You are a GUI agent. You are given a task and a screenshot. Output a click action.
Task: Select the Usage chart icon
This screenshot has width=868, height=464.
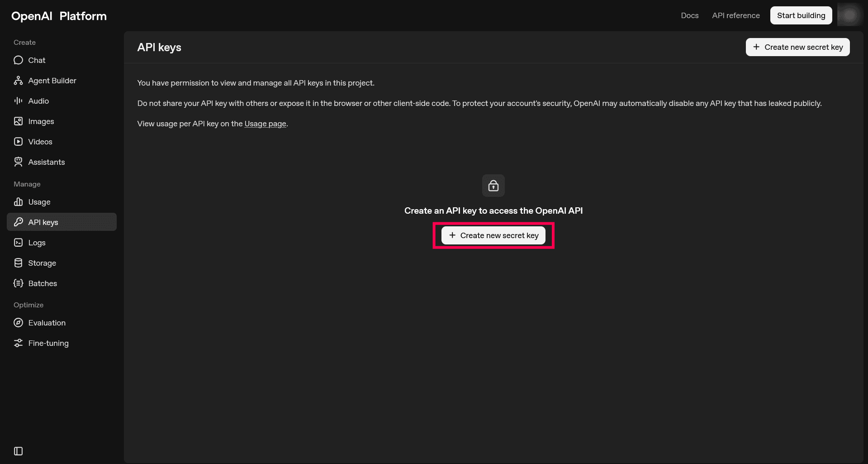[x=18, y=202]
